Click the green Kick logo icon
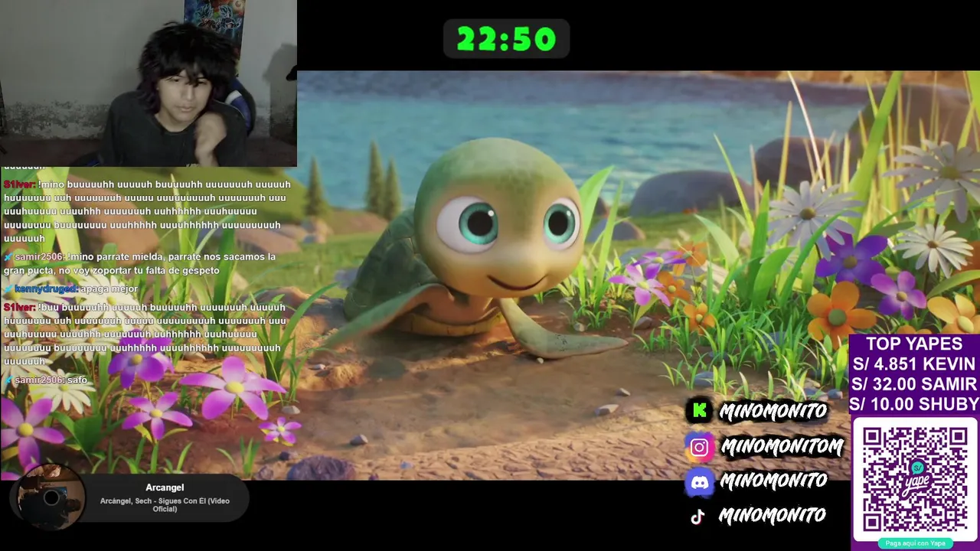This screenshot has width=980, height=551. click(699, 411)
